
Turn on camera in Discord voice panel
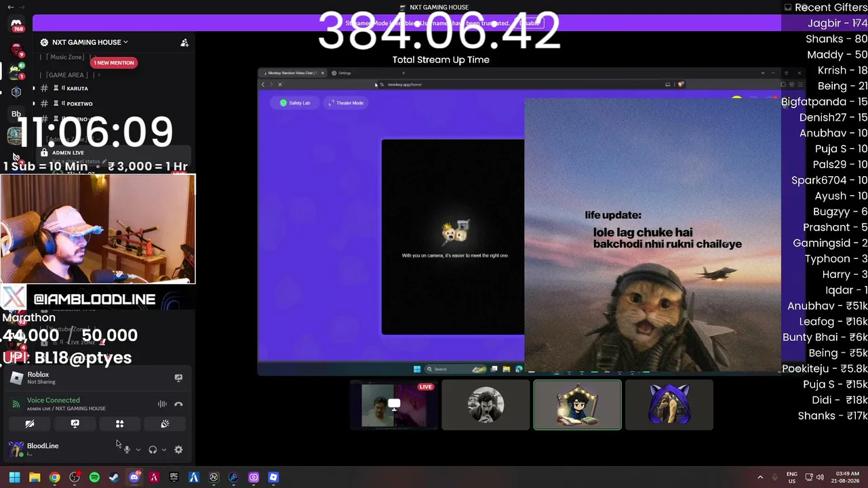click(30, 424)
